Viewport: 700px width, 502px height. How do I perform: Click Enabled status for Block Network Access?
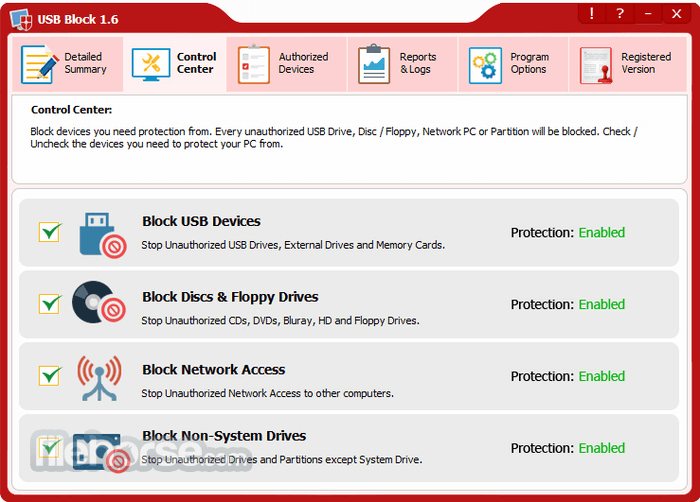pyautogui.click(x=601, y=376)
